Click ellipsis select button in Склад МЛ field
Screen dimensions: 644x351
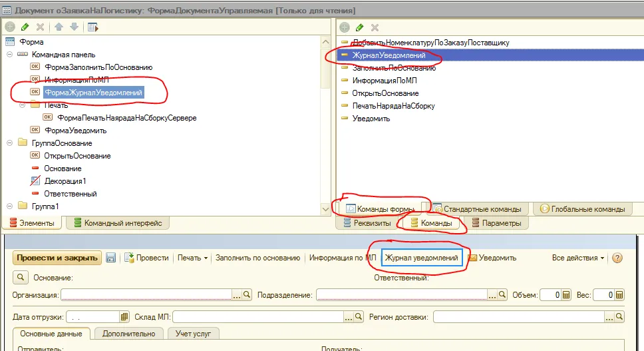coord(349,317)
